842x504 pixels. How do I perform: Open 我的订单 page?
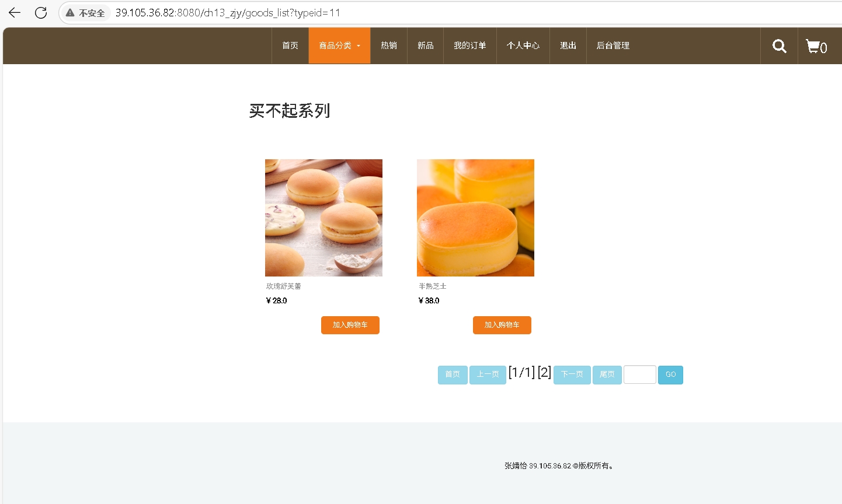coord(470,45)
